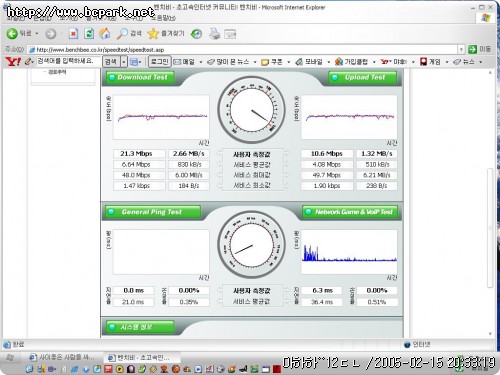Select the 1.32 MB/s upload value

[x=377, y=154]
